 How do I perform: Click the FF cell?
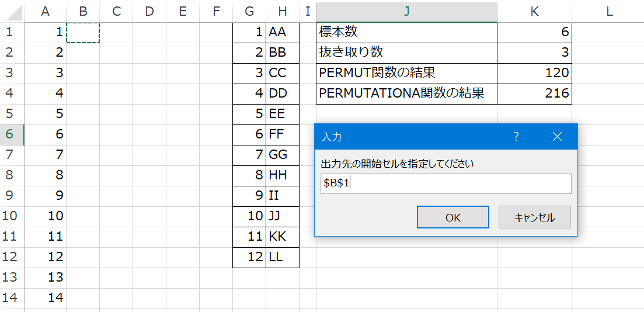coord(283,134)
